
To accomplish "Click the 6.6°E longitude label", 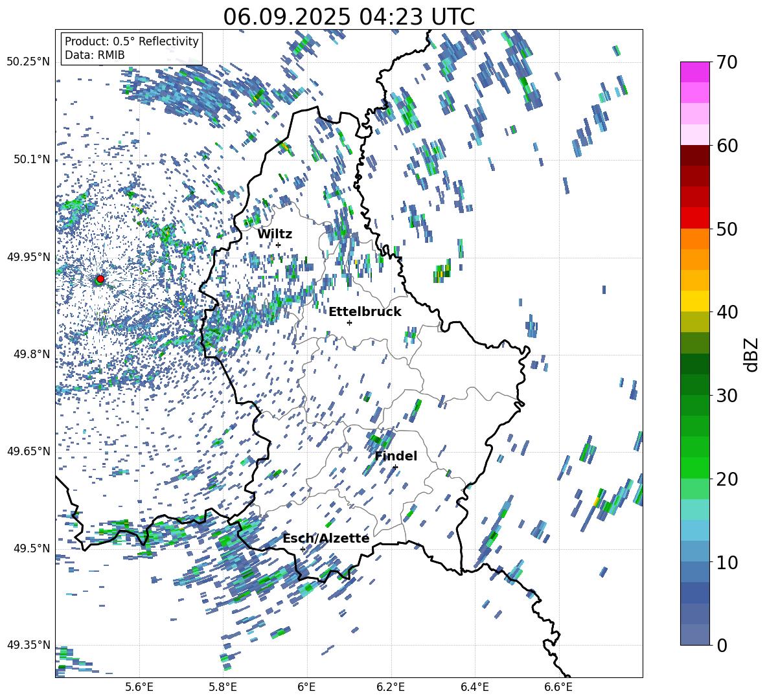I will click(558, 687).
